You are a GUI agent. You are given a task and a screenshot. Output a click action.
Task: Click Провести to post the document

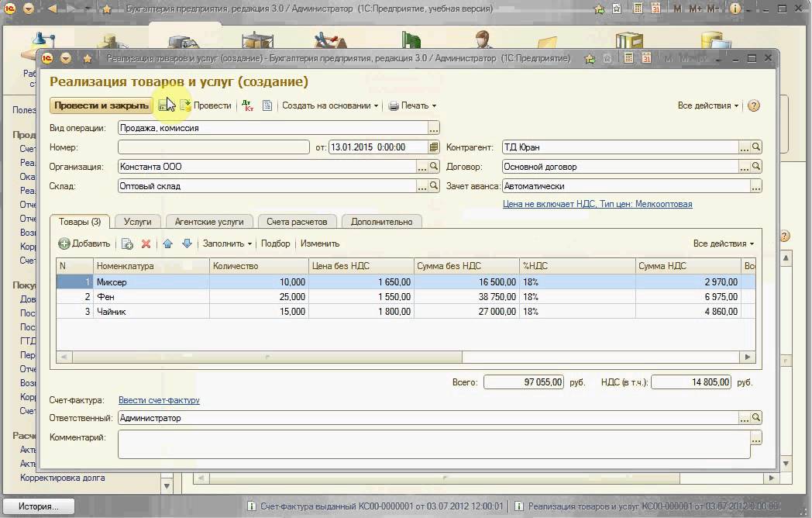point(206,105)
